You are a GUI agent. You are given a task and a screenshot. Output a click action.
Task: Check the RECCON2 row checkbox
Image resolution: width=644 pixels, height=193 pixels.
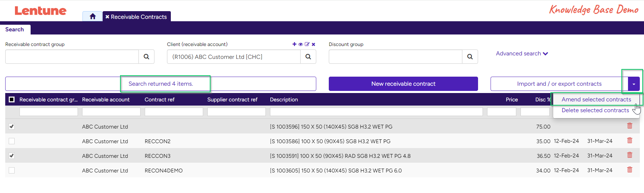[11, 141]
